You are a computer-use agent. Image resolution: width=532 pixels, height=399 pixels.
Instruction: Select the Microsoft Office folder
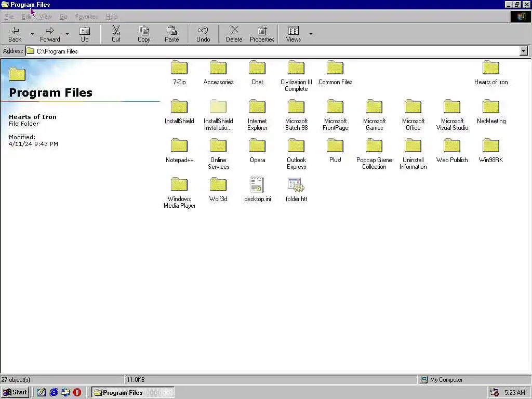pos(413,115)
